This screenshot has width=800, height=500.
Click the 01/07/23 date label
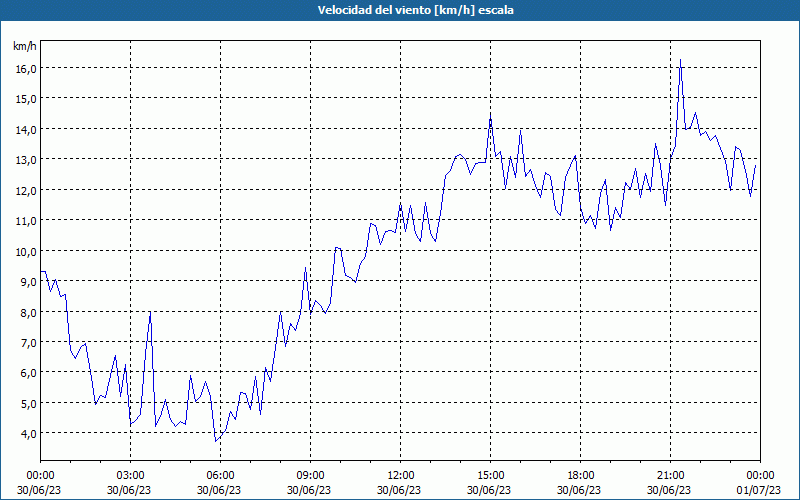(759, 490)
